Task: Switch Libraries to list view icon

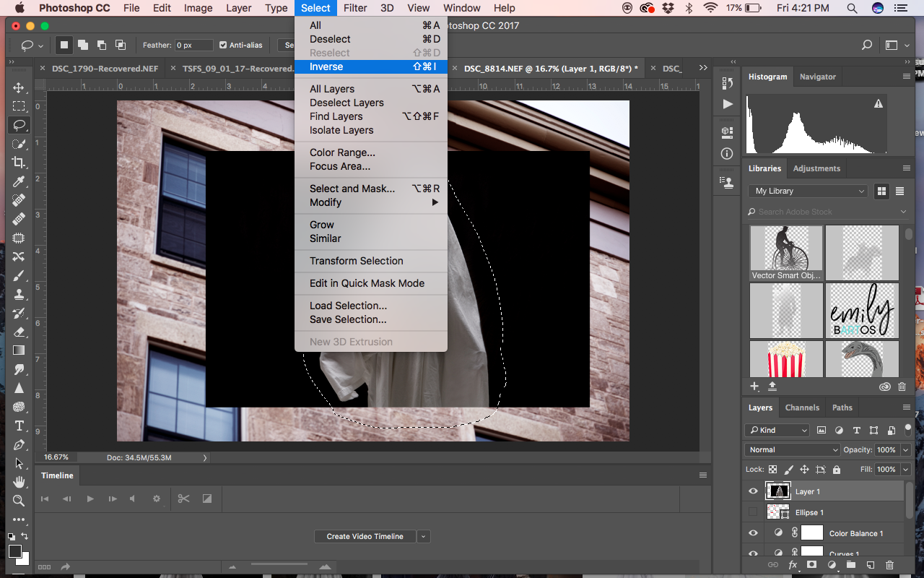Action: [x=899, y=191]
